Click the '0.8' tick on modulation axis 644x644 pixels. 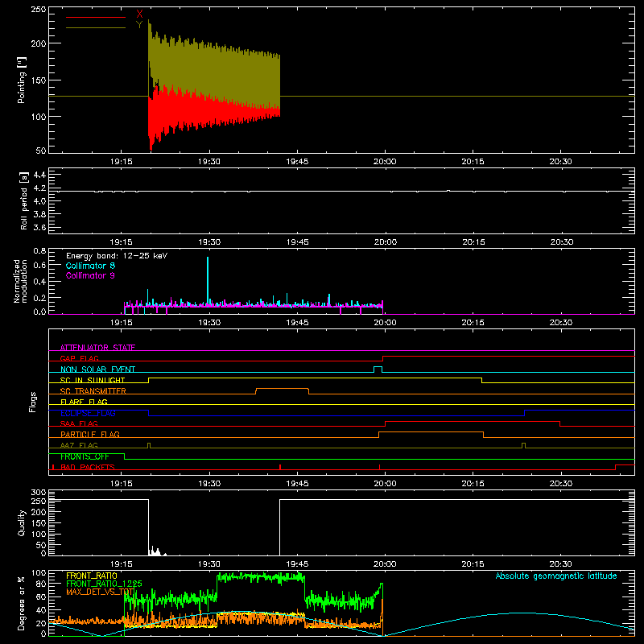click(x=39, y=250)
